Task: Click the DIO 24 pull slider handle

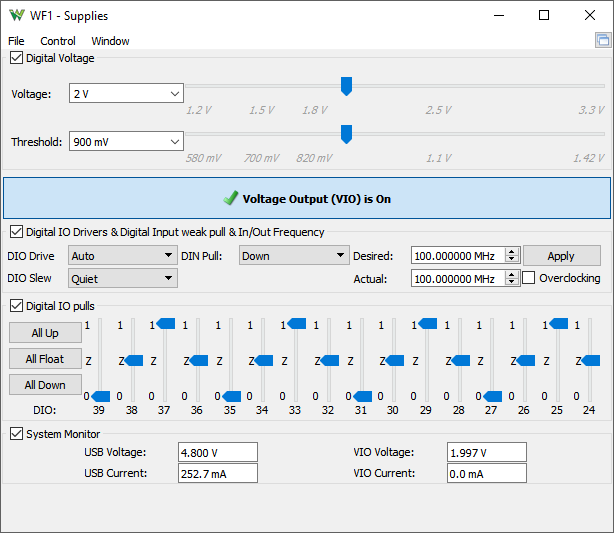Action: tap(590, 360)
